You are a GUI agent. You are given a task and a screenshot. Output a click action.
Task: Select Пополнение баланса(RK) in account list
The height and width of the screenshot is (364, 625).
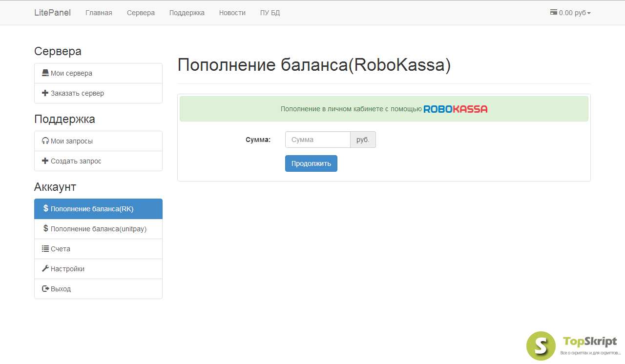tap(98, 209)
